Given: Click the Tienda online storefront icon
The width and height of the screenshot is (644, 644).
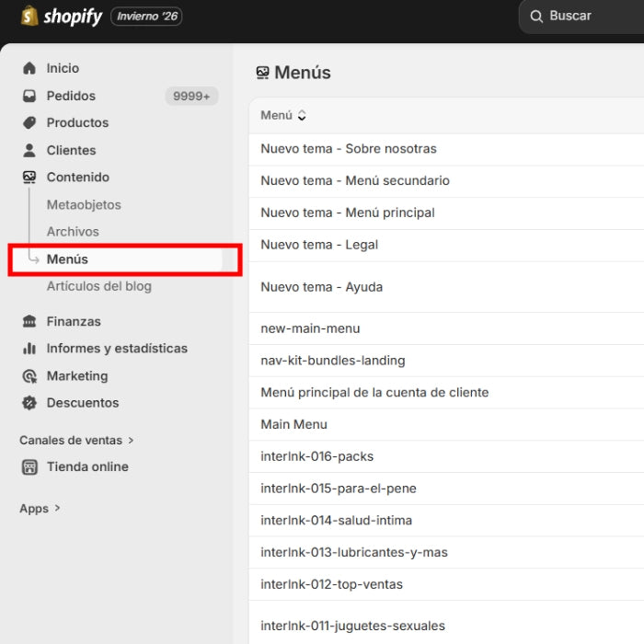Looking at the screenshot, I should (29, 467).
